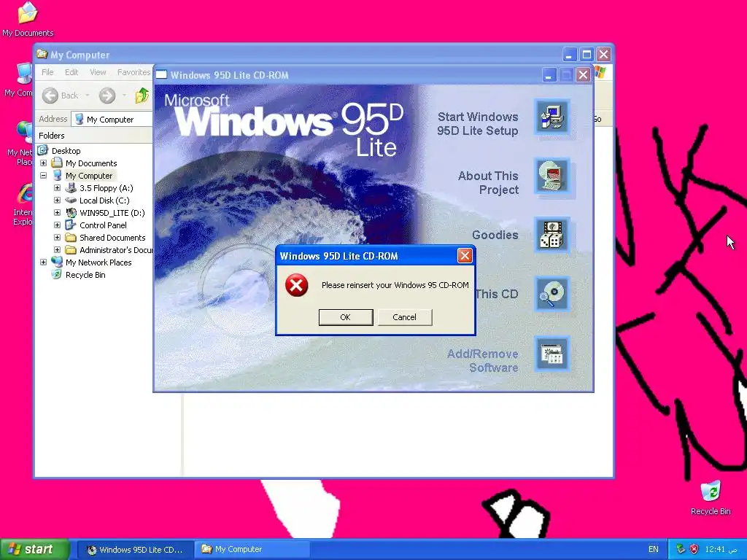Select 3.5 Floppy (A:) in the tree
Screen dimensions: 747x560
(x=107, y=188)
